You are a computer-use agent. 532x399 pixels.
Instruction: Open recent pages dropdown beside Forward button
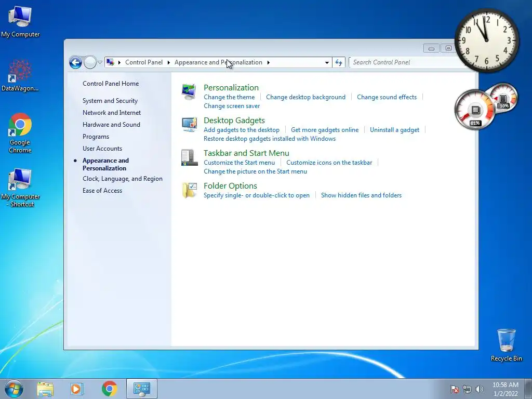(100, 62)
